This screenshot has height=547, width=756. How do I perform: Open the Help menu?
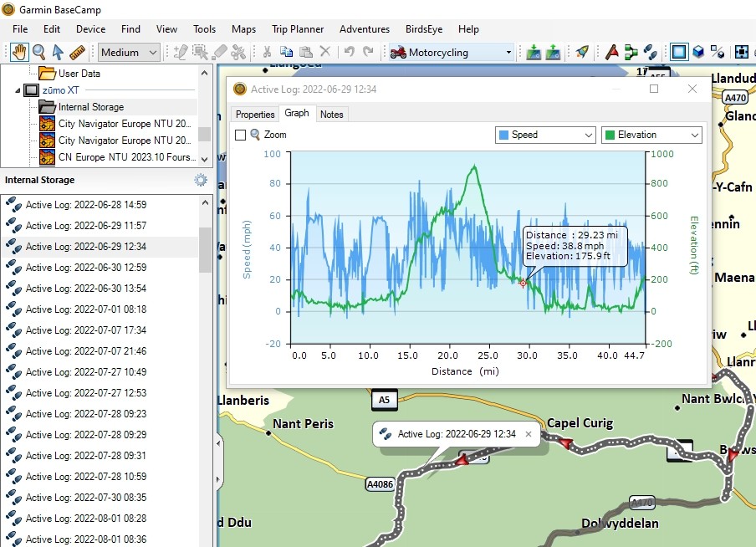pyautogui.click(x=468, y=29)
